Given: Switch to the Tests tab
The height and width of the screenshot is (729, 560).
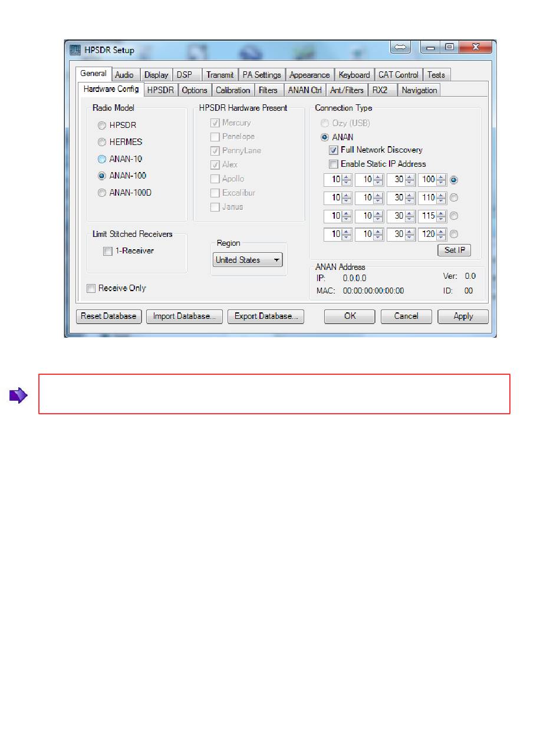Looking at the screenshot, I should [x=436, y=75].
